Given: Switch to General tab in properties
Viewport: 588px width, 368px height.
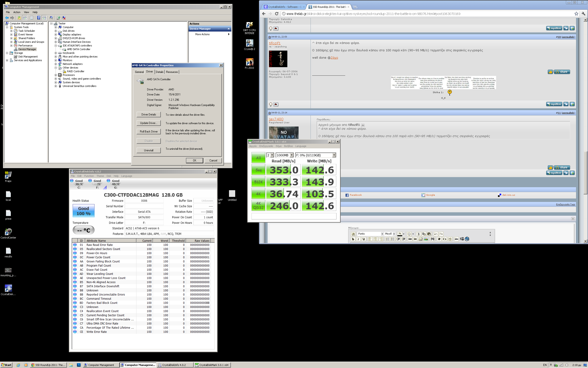Looking at the screenshot, I should (x=139, y=72).
